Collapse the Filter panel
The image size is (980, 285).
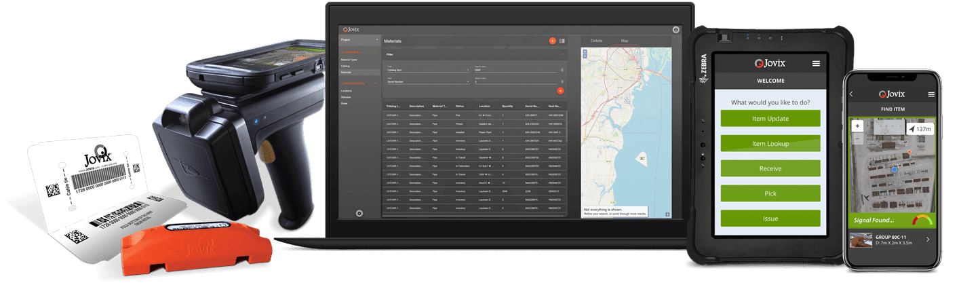point(562,54)
